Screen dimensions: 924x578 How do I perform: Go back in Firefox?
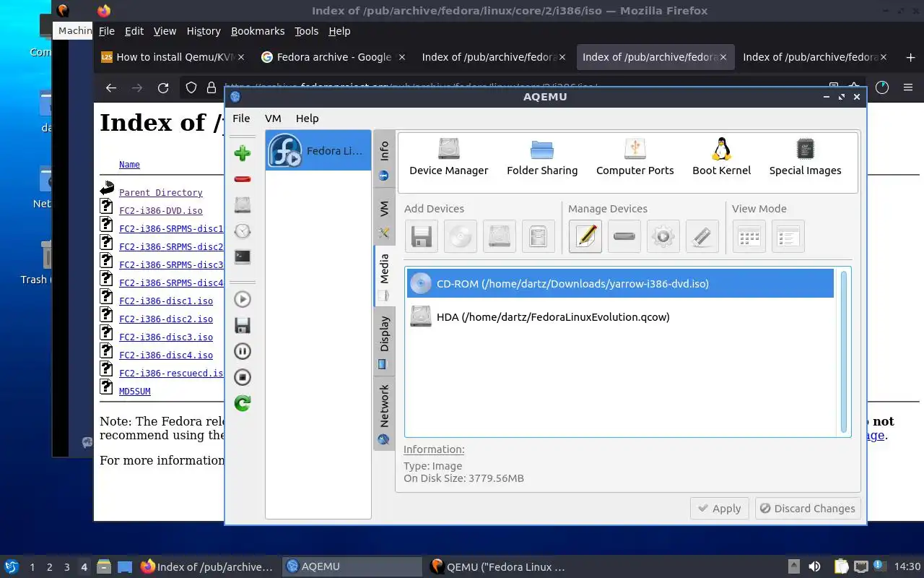pos(110,87)
